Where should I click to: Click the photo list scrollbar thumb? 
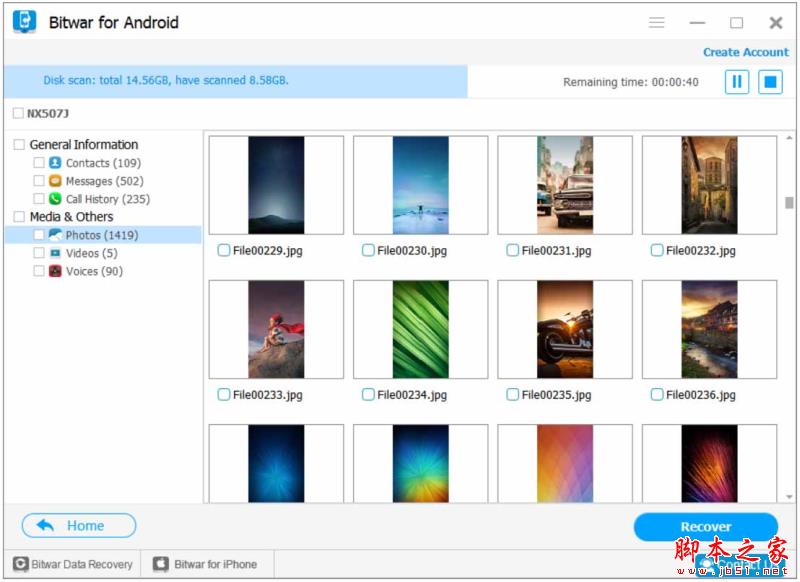[789, 203]
